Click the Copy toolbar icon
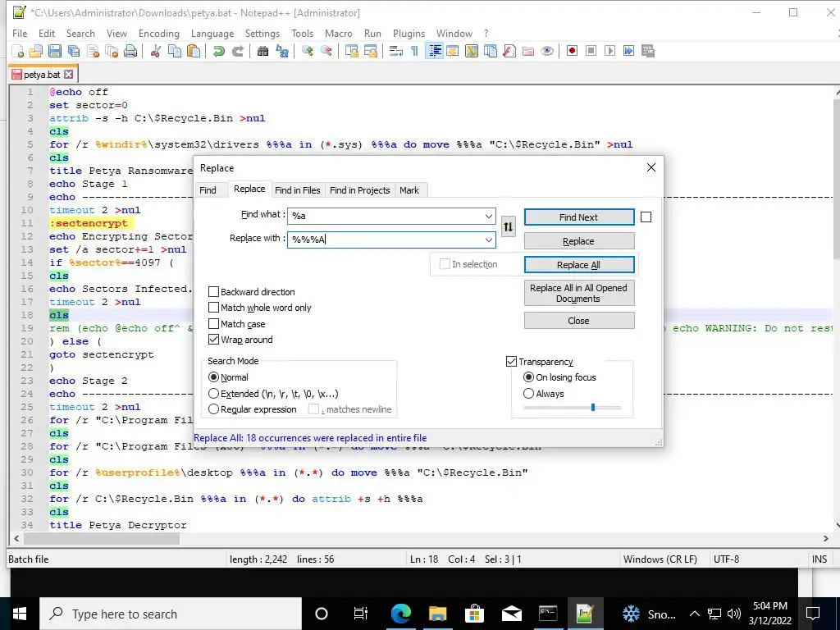The image size is (840, 630). coord(175,52)
